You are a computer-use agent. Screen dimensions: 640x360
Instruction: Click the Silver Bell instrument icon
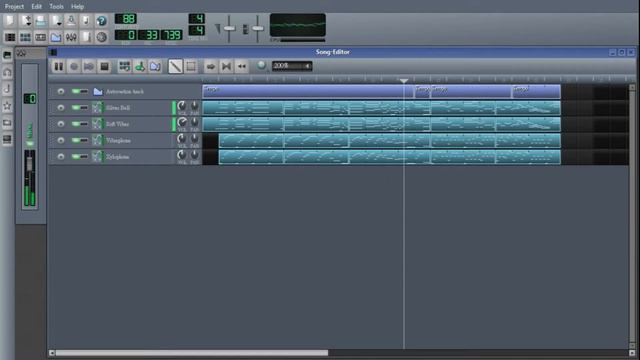click(97, 108)
